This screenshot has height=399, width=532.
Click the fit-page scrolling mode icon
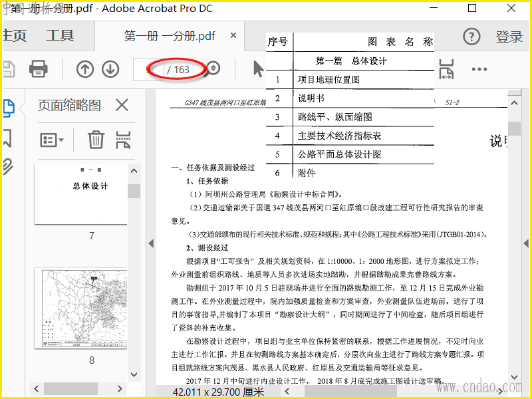446,69
